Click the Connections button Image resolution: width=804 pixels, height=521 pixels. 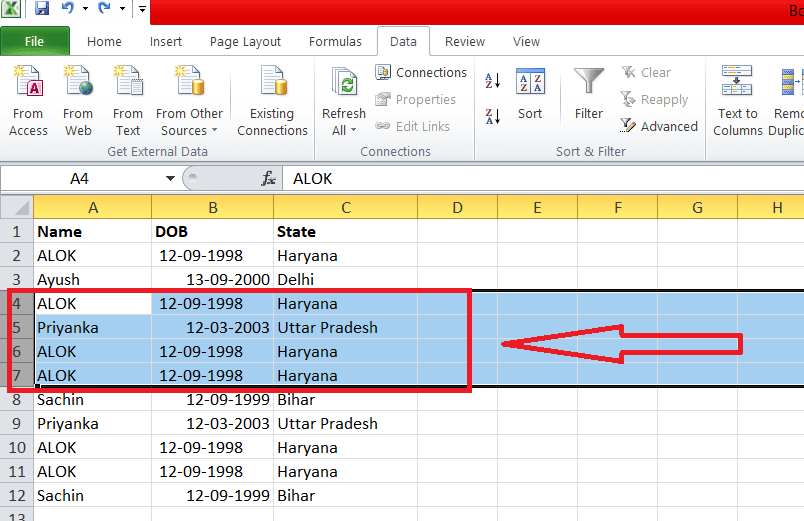[x=421, y=73]
